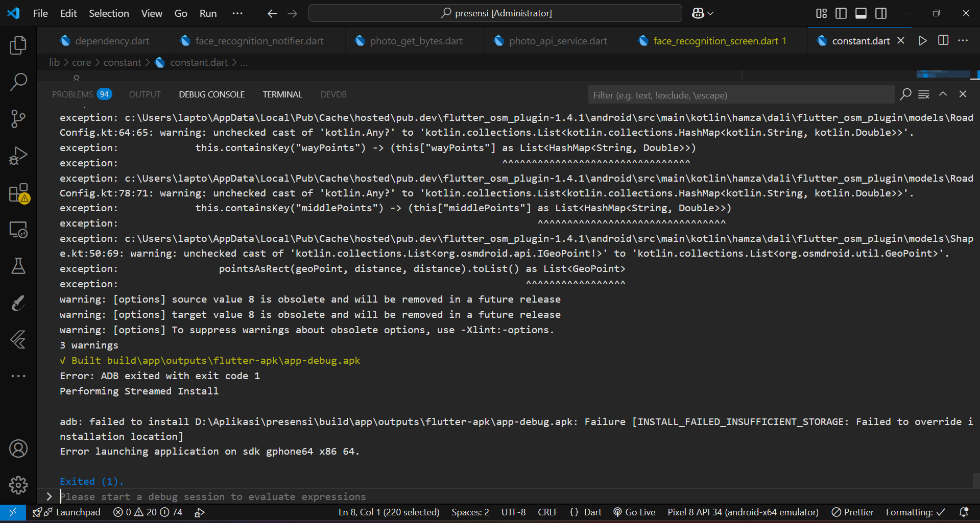Open the Search view in the activity bar

pos(18,82)
